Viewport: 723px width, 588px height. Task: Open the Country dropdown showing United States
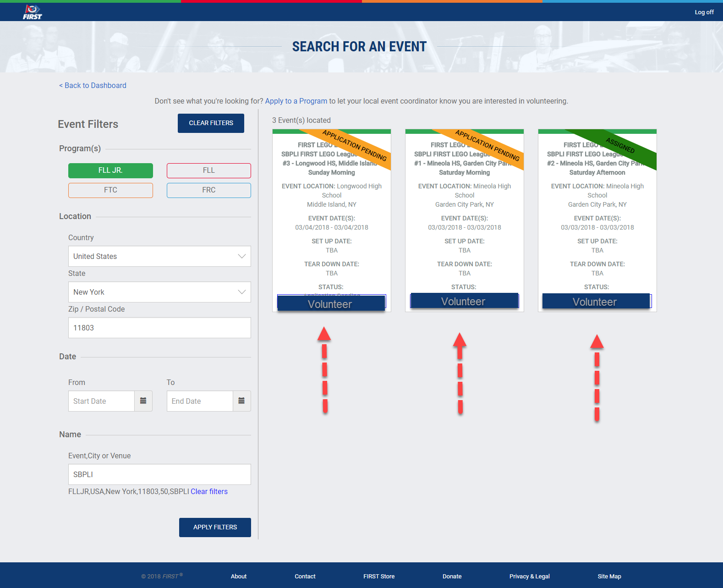[x=159, y=256]
